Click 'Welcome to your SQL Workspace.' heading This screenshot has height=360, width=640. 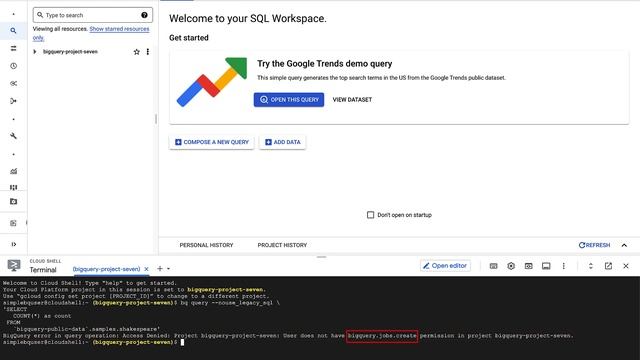(248, 19)
